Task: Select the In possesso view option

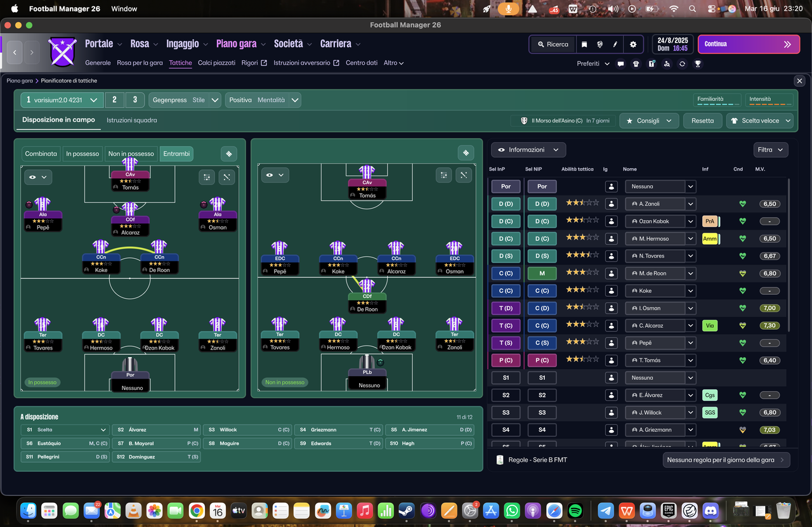Action: tap(82, 153)
